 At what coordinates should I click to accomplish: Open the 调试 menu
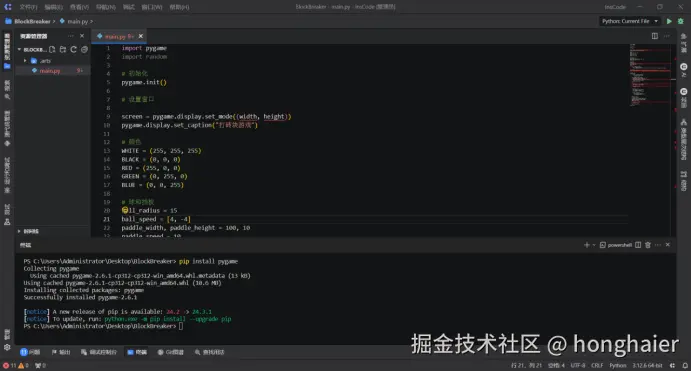click(x=128, y=7)
